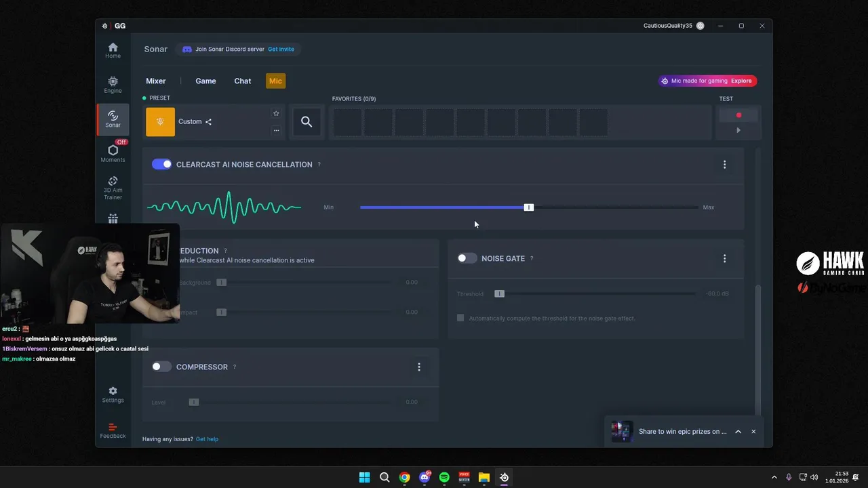Image resolution: width=868 pixels, height=488 pixels.
Task: Select the Mic tab
Action: [x=275, y=81]
